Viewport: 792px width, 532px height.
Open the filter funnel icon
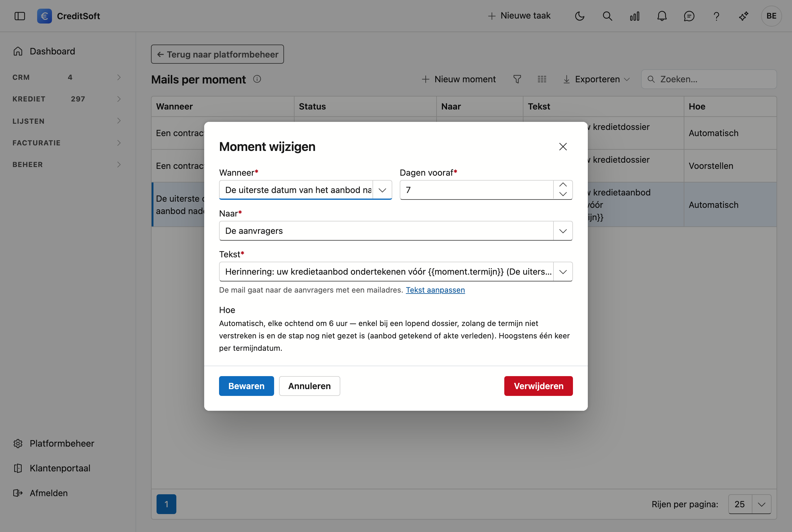point(517,79)
